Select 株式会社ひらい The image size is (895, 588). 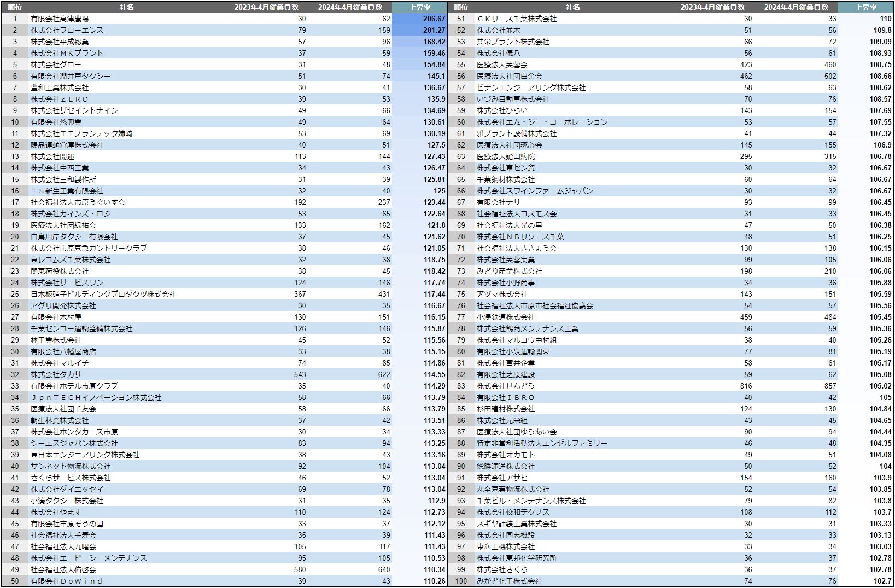(x=502, y=110)
